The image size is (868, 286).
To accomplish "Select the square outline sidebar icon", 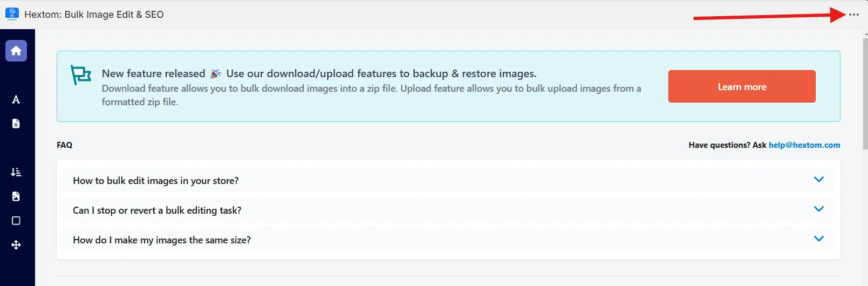I will (x=16, y=221).
